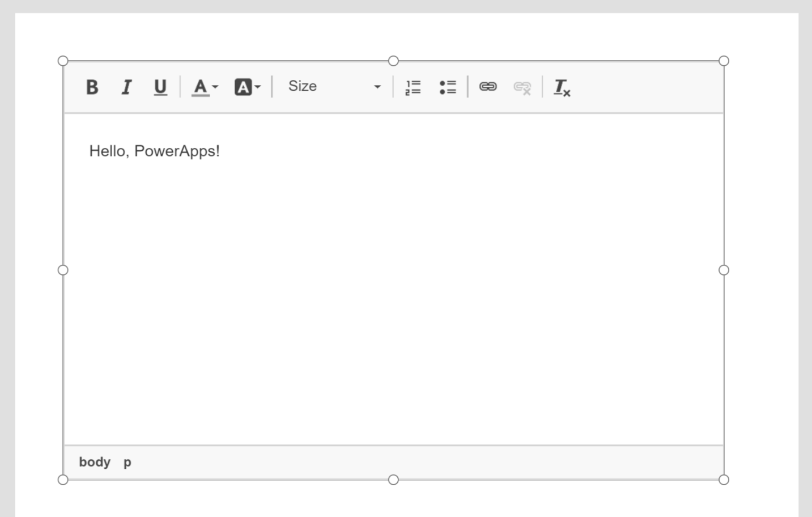Insert a numbered list

point(413,87)
